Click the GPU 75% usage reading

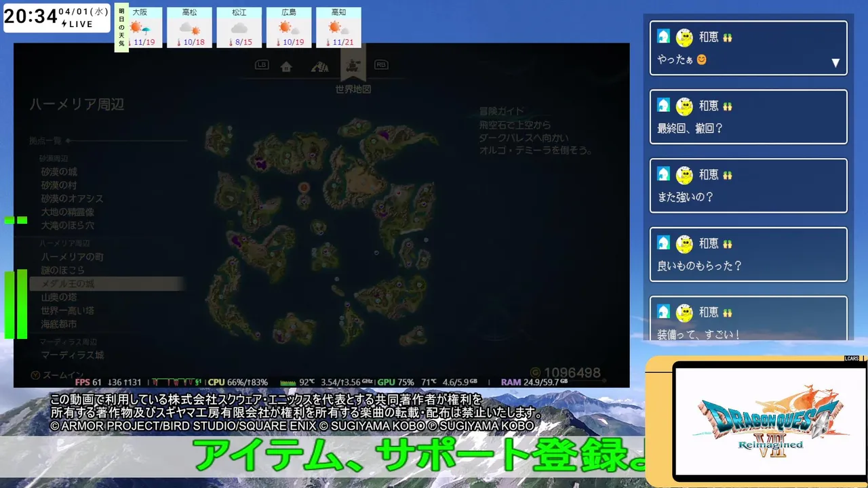[396, 382]
